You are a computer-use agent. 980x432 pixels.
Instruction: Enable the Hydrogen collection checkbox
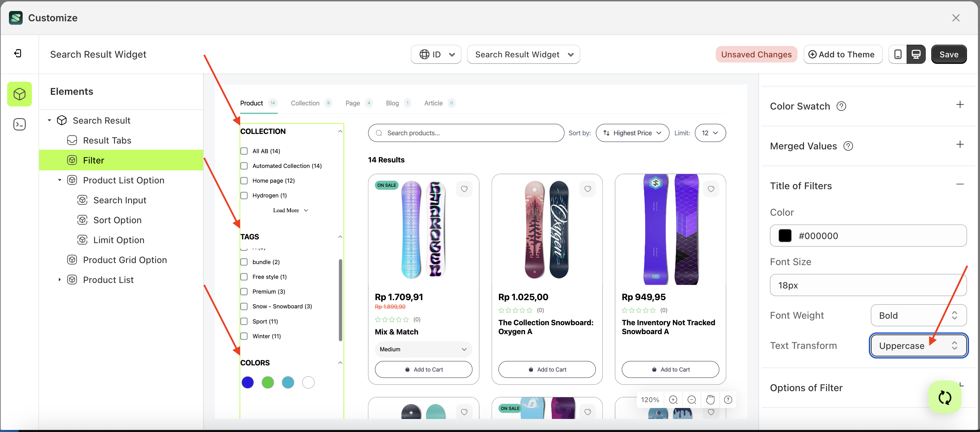click(x=244, y=195)
